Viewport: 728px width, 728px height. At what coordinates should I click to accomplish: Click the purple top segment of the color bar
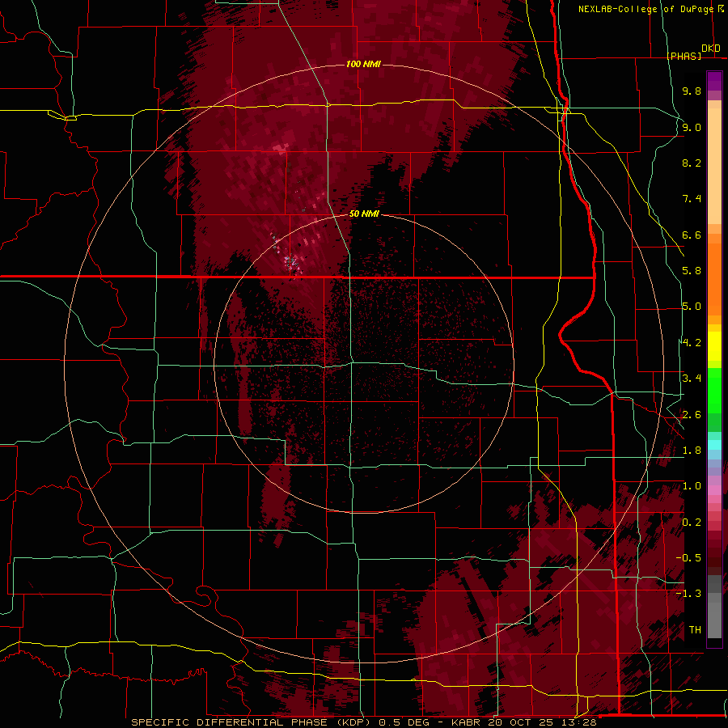click(714, 81)
